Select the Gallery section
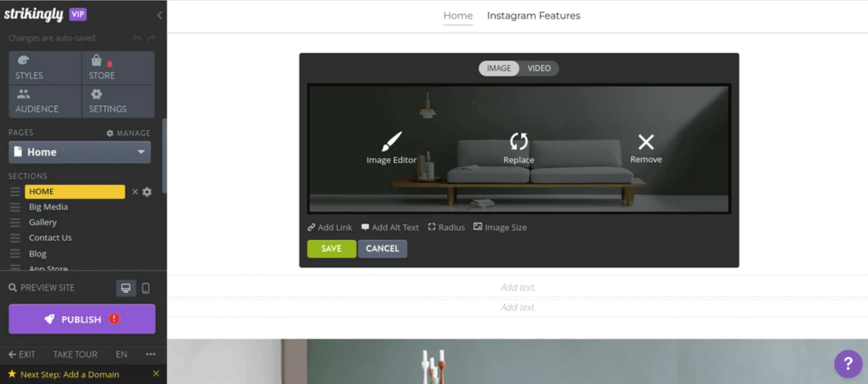This screenshot has height=384, width=868. coord(43,222)
